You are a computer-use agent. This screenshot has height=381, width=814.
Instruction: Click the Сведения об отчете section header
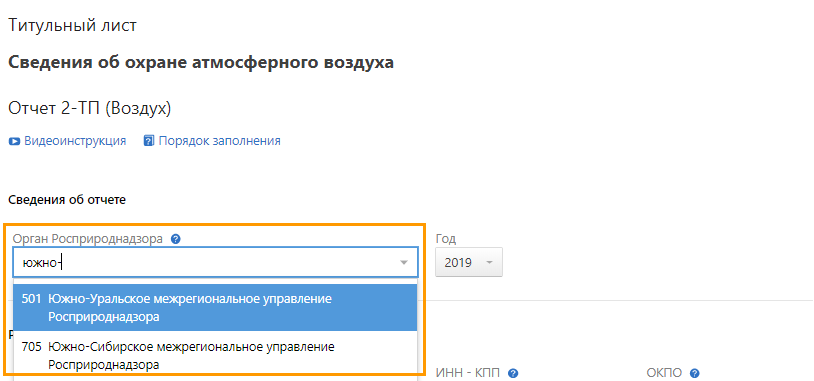[67, 200]
